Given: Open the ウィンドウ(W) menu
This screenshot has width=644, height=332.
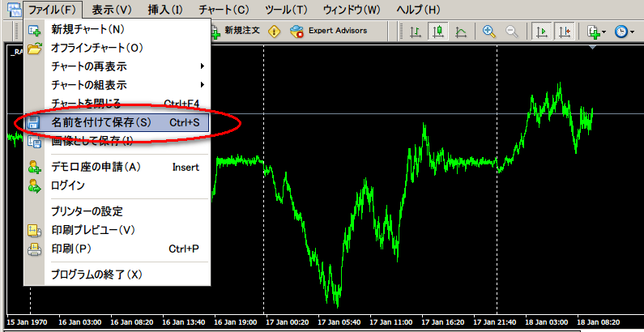Looking at the screenshot, I should pyautogui.click(x=352, y=10).
